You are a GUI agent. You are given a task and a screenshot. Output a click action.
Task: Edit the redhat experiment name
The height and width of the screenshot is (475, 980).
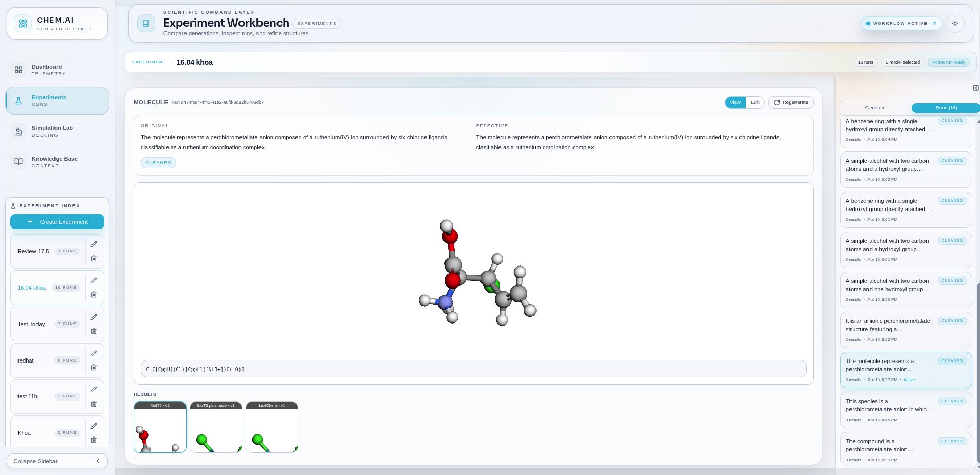pyautogui.click(x=94, y=354)
